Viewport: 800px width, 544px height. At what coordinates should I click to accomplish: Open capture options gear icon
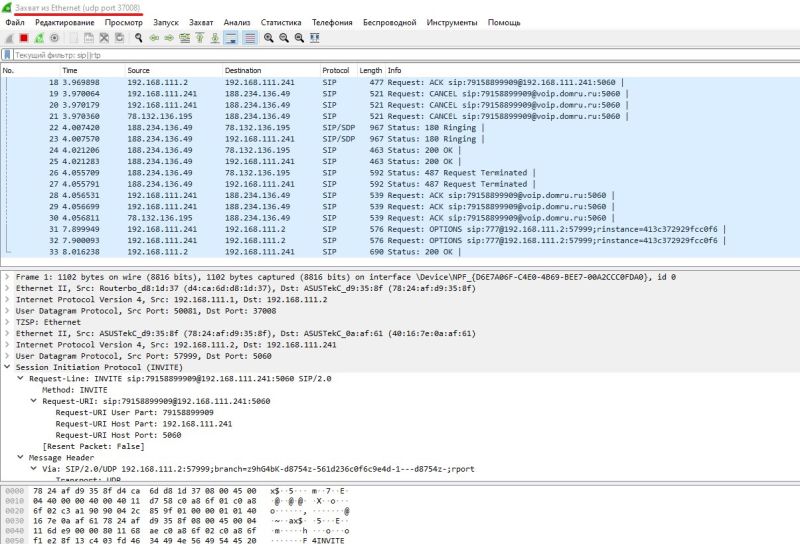pos(55,38)
